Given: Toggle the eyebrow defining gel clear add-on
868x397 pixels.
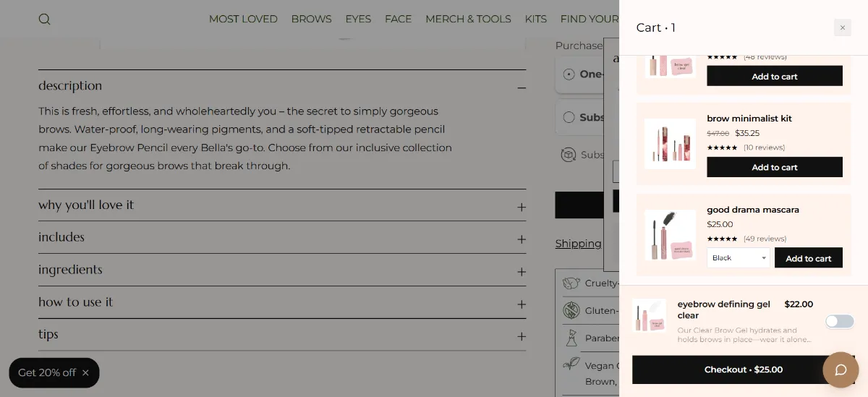Looking at the screenshot, I should click(840, 321).
